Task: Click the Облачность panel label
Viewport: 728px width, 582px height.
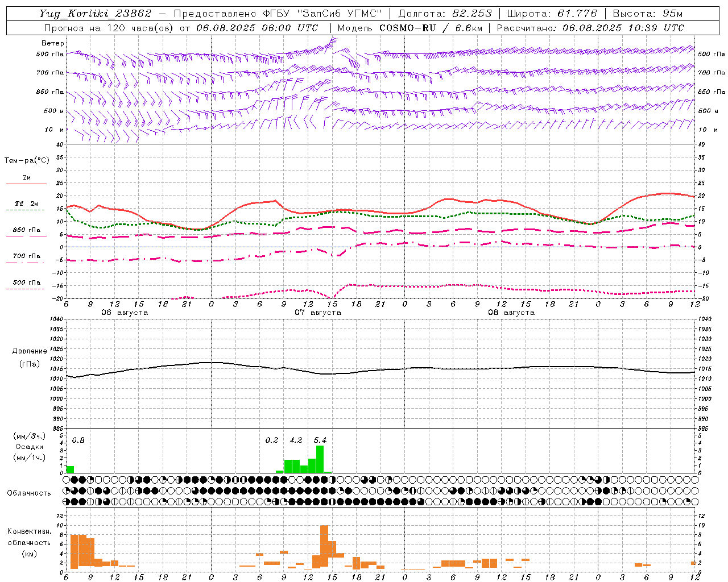Action: click(29, 493)
